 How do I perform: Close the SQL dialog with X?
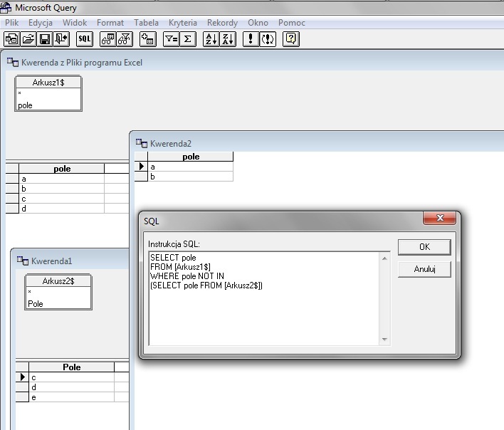[439, 218]
